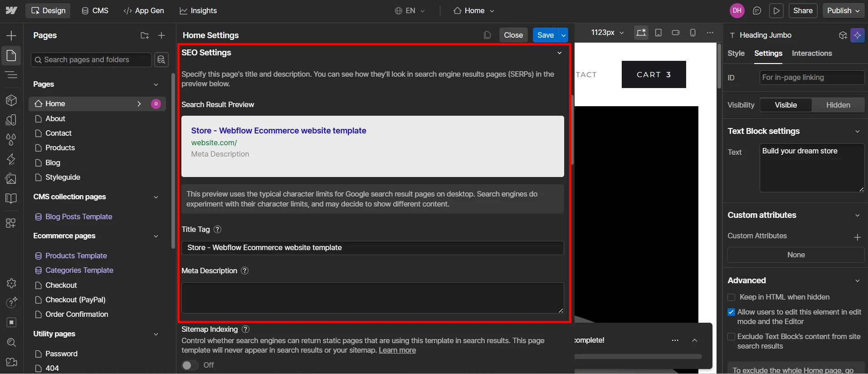Add a new page with plus icon
Viewport: 868px width, 374px height.
tap(161, 35)
